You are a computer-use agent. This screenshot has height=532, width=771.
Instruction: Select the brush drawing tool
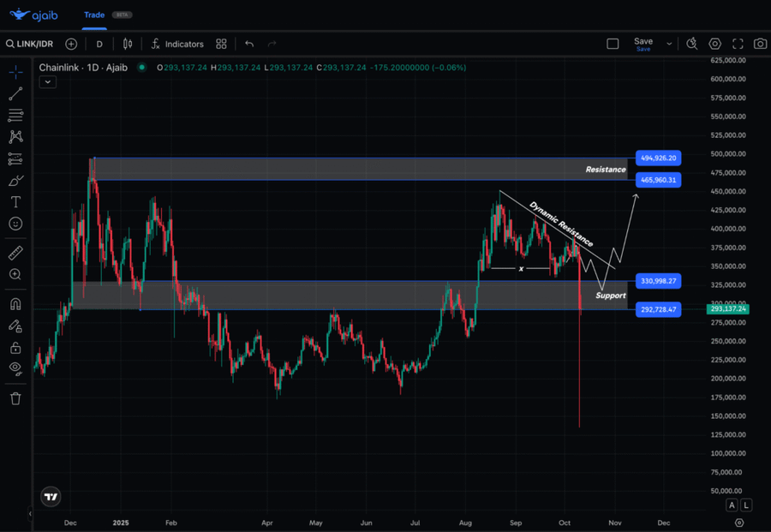point(15,181)
